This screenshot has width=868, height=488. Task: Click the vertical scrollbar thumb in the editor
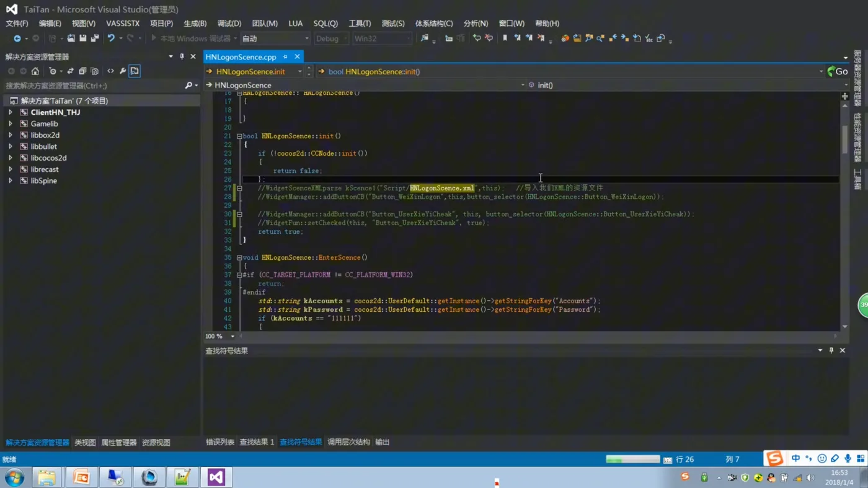click(x=844, y=140)
